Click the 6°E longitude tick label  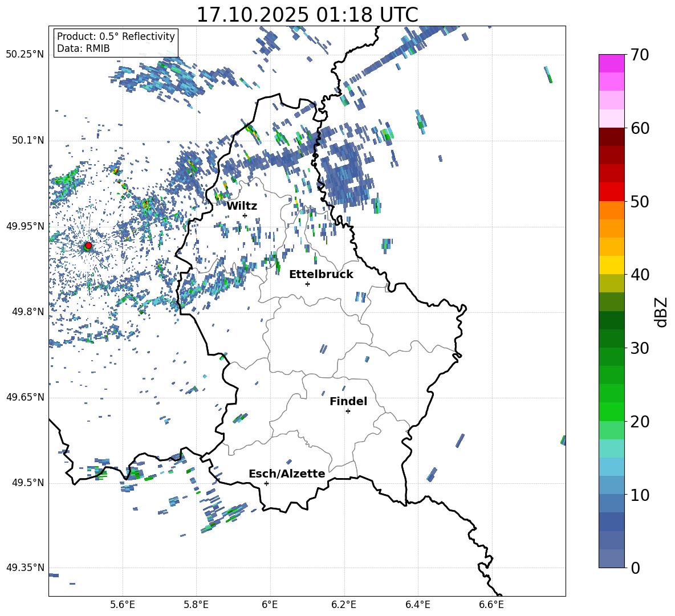(270, 605)
